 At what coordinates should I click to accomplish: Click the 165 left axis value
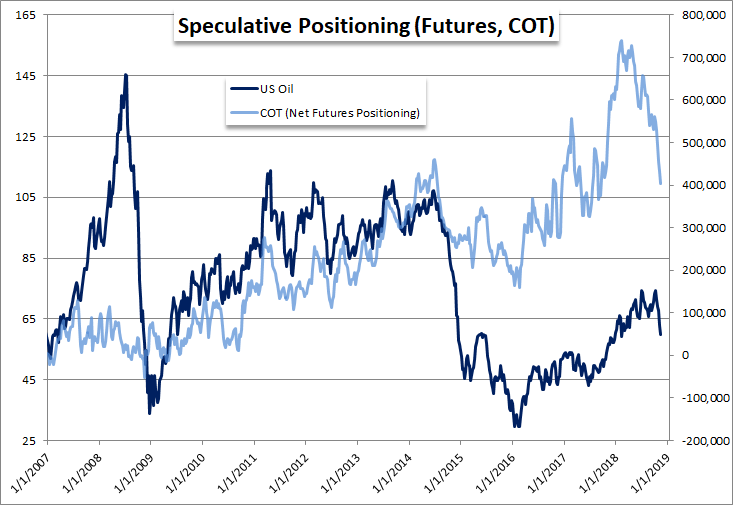pos(25,15)
